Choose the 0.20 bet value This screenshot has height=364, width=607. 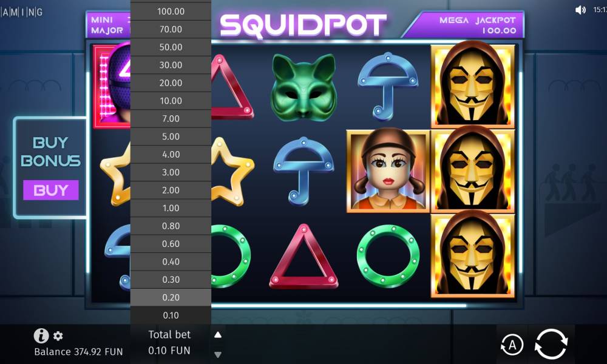tap(171, 297)
